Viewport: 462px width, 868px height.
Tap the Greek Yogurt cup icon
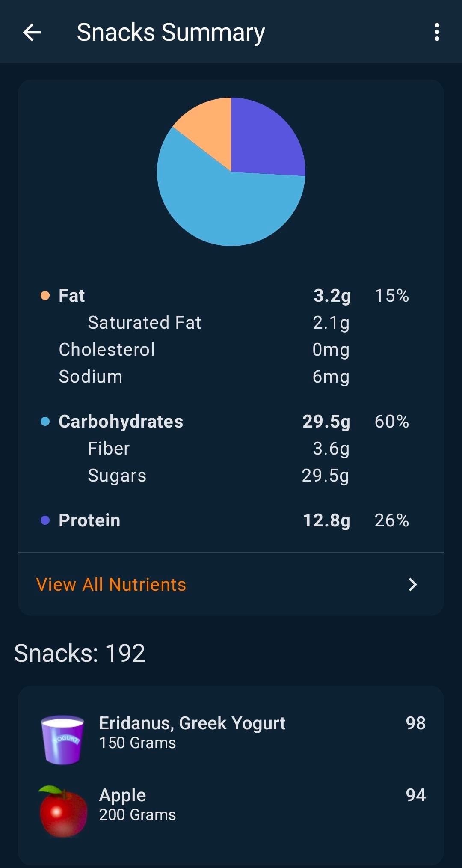click(x=63, y=740)
